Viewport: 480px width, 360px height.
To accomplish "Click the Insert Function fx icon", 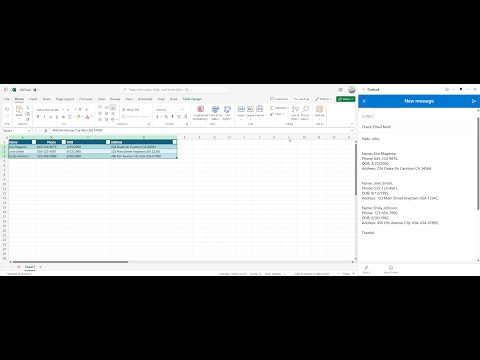I will coord(46,131).
